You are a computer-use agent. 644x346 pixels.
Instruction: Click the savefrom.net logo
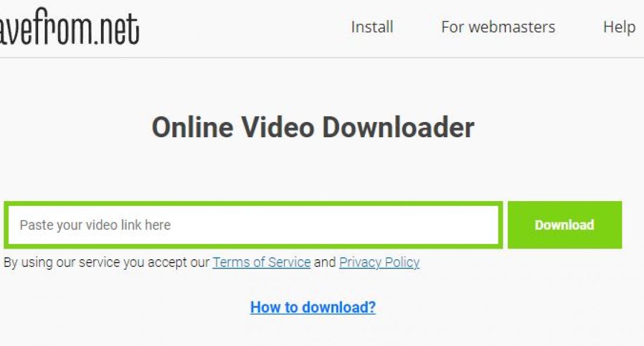pos(69,26)
